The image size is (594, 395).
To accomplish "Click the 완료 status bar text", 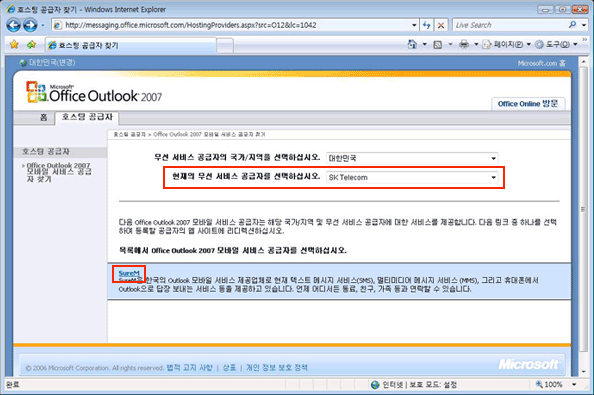I will 13,385.
